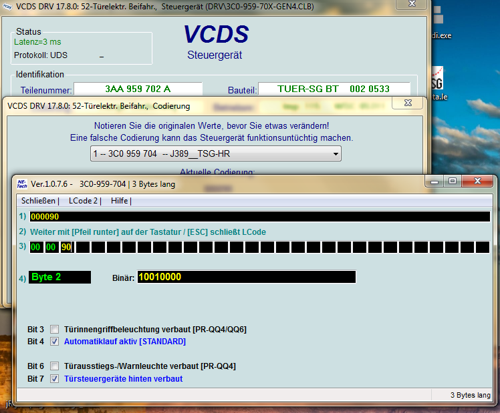
Task: Enable Bit 3 Türinnengriffbeleuchtung verbaut checkbox
Action: (x=55, y=329)
